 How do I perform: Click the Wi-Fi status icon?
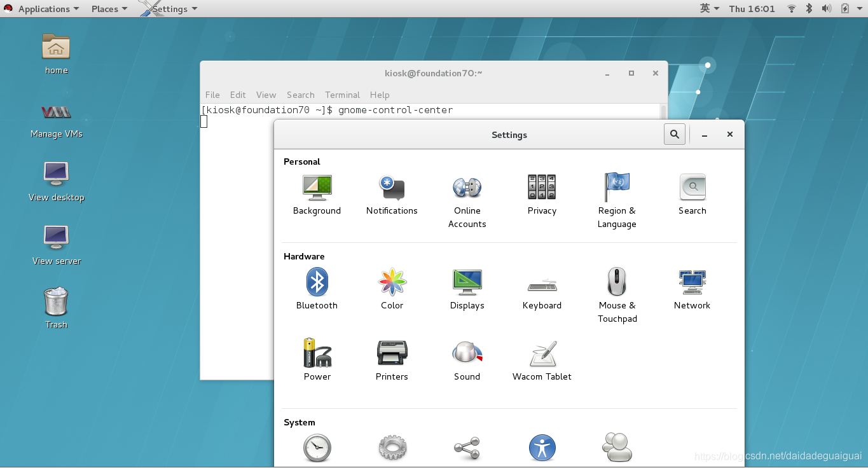pyautogui.click(x=792, y=8)
